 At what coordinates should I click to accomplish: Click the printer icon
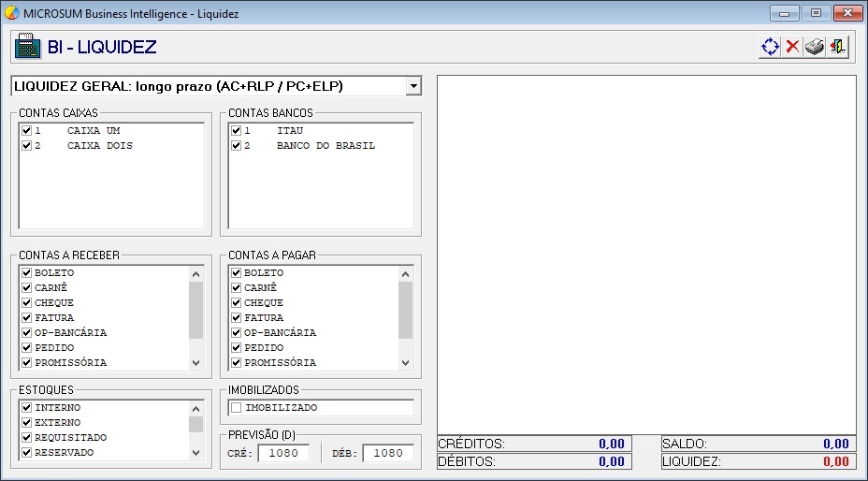(815, 47)
